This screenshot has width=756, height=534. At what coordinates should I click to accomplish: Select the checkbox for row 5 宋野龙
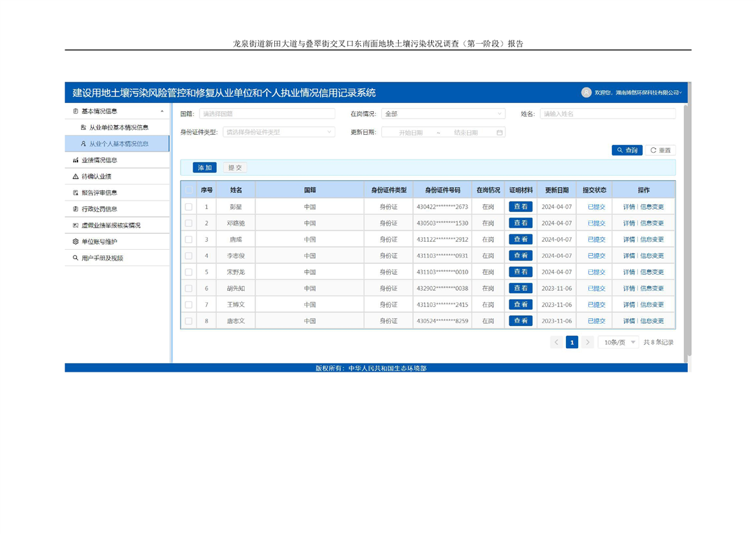pyautogui.click(x=189, y=272)
